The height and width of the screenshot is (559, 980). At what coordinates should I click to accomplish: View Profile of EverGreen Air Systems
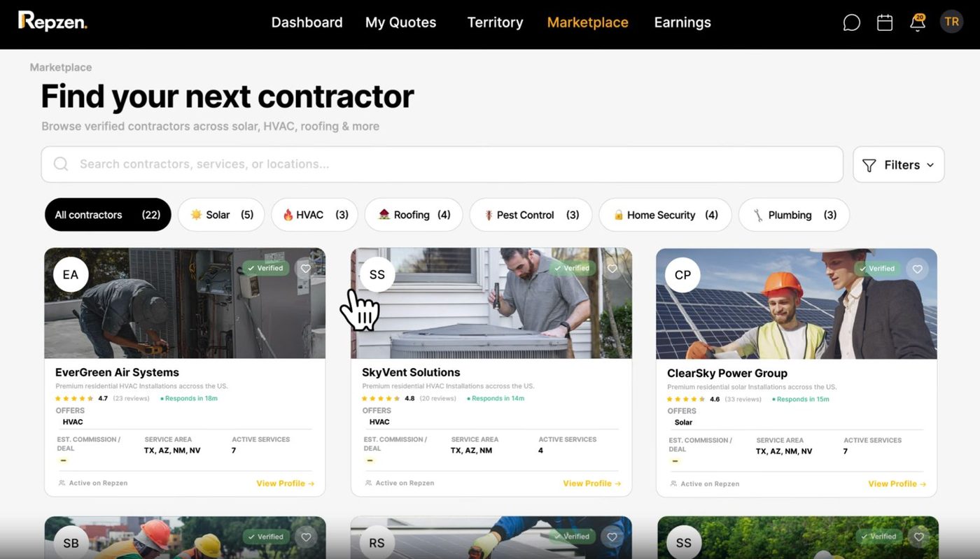[285, 483]
